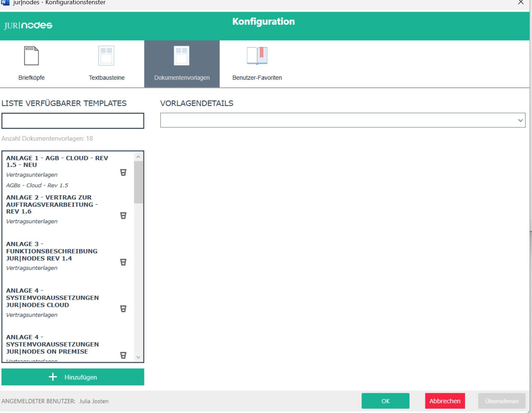Confirm with the OK button
532x413 pixels.
(x=385, y=401)
